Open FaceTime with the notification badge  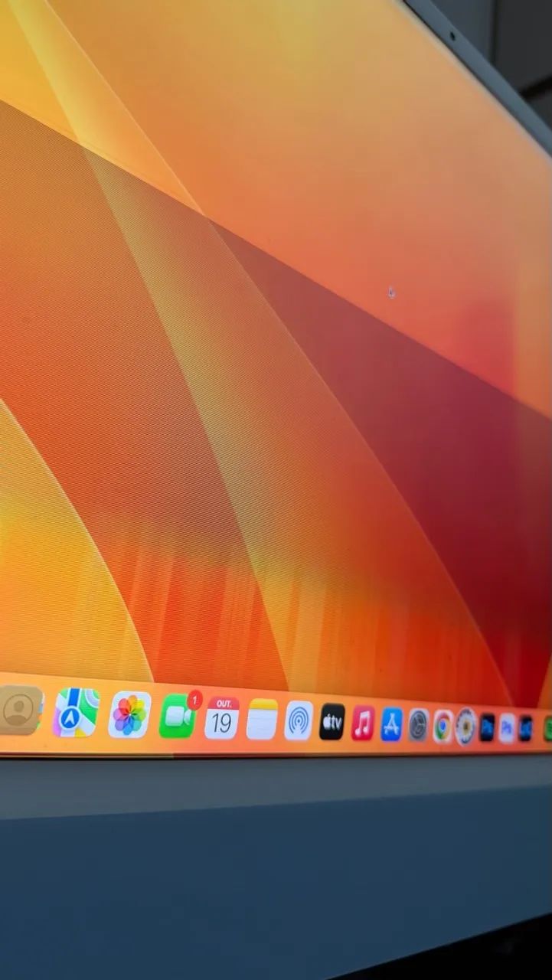point(177,717)
